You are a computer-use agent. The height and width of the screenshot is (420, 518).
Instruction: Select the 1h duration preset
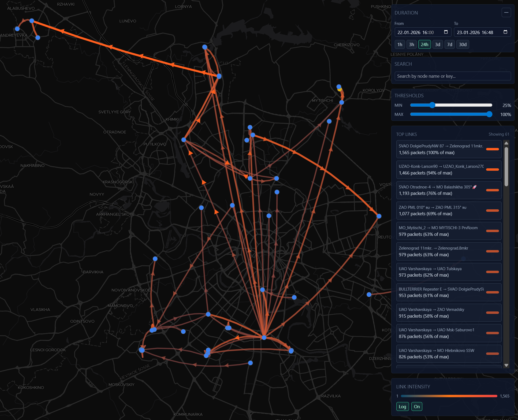click(400, 44)
